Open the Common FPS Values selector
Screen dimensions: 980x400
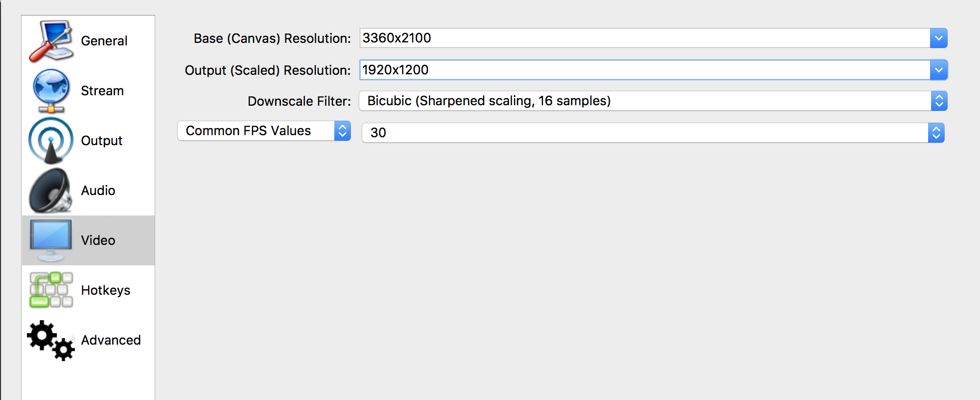pos(264,131)
